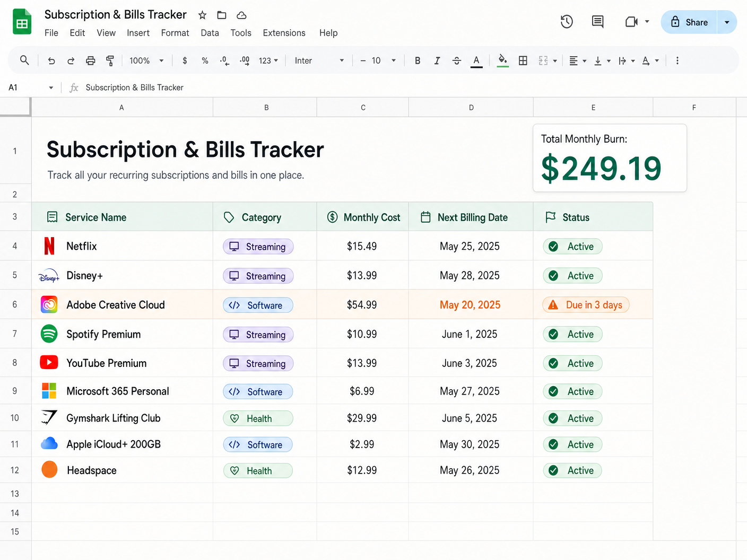Open the Meet call options arrow

click(647, 22)
